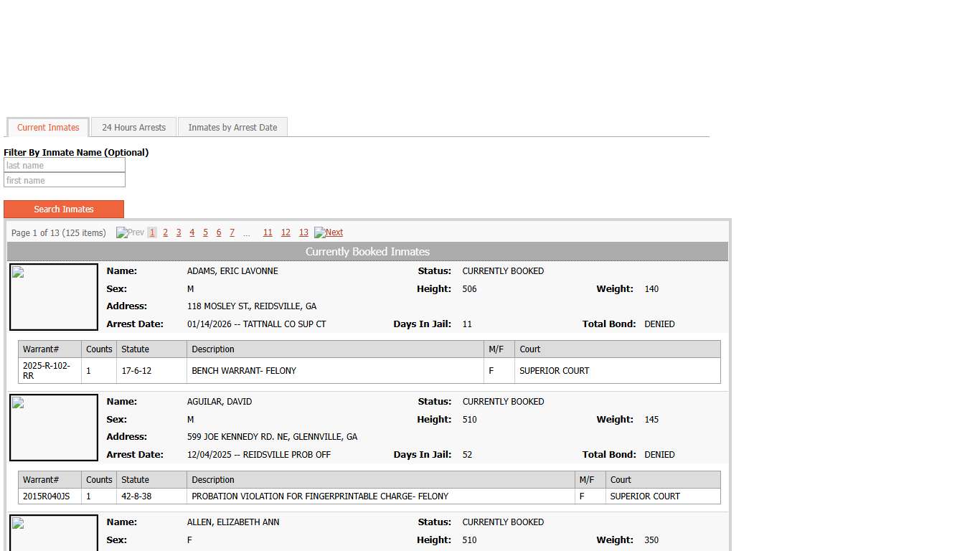Open Elizabeth Ann Allen's mugshot thumbnail

pyautogui.click(x=54, y=532)
